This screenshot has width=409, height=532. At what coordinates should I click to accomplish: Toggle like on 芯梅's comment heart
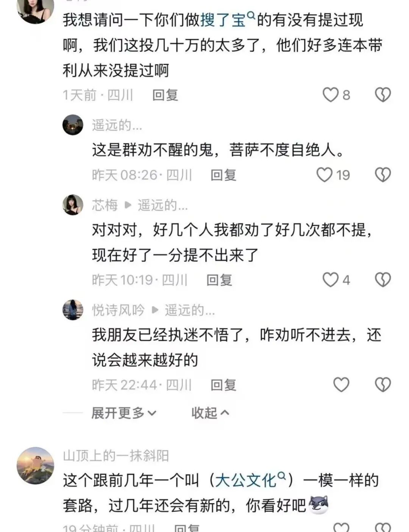332,279
